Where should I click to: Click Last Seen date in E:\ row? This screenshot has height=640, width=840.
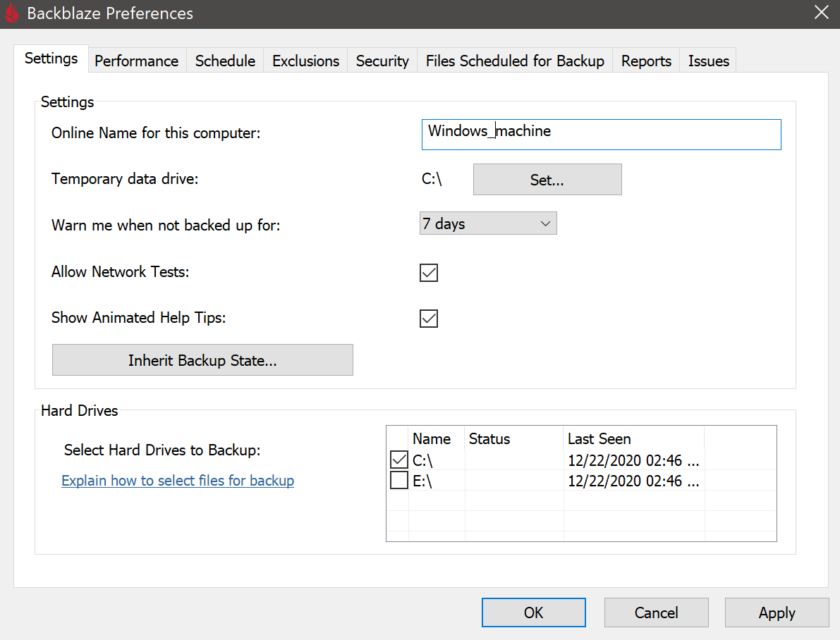coord(633,481)
